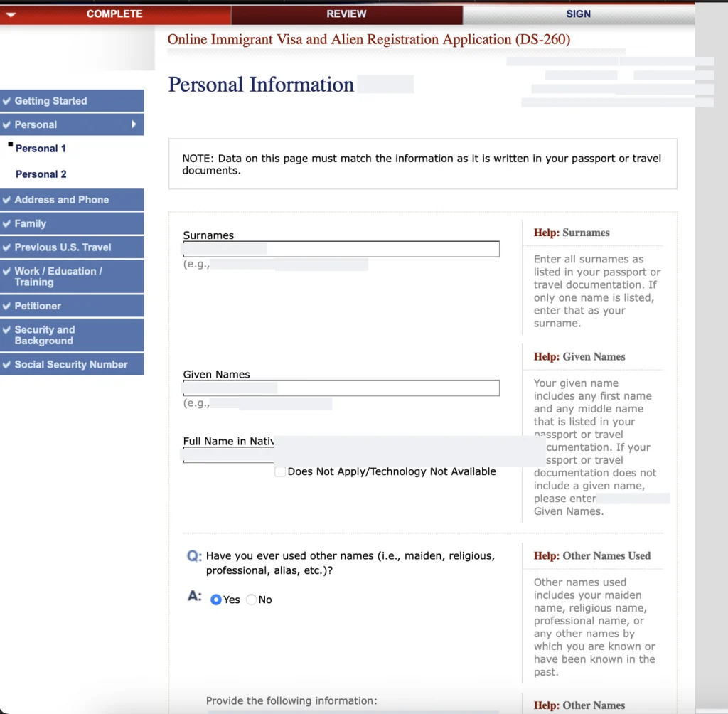Open the SIGN step tab

tap(578, 14)
